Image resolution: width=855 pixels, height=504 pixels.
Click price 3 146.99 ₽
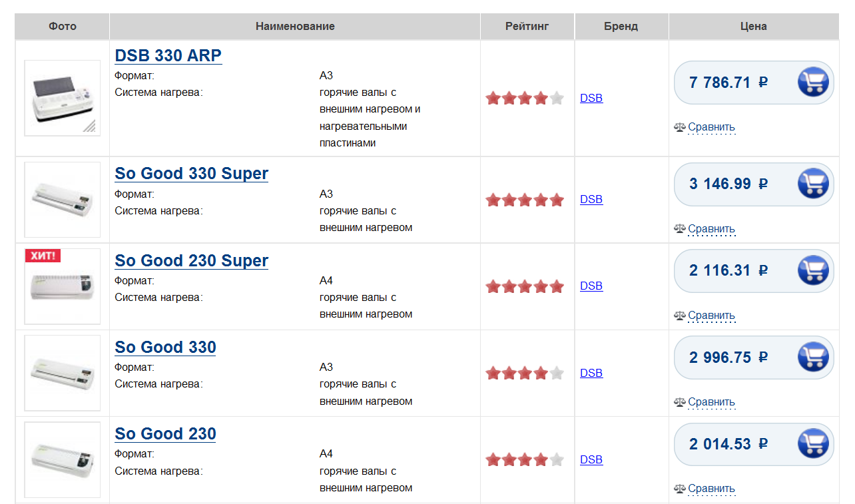tap(728, 184)
